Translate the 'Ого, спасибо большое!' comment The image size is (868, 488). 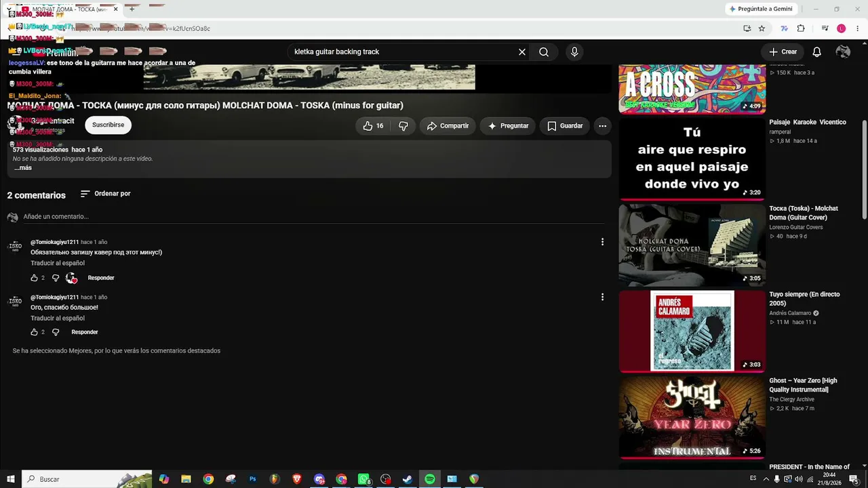58,318
